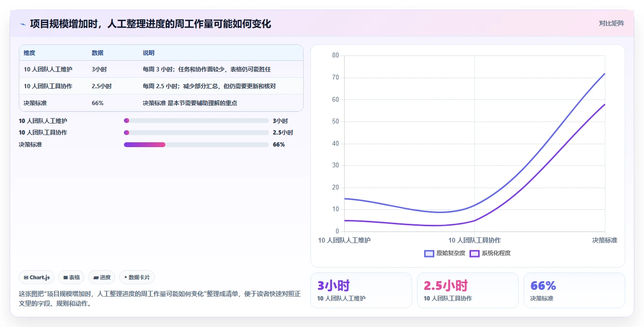
Task: Click the caption paragraph starting 这张图把
Action: (x=160, y=299)
